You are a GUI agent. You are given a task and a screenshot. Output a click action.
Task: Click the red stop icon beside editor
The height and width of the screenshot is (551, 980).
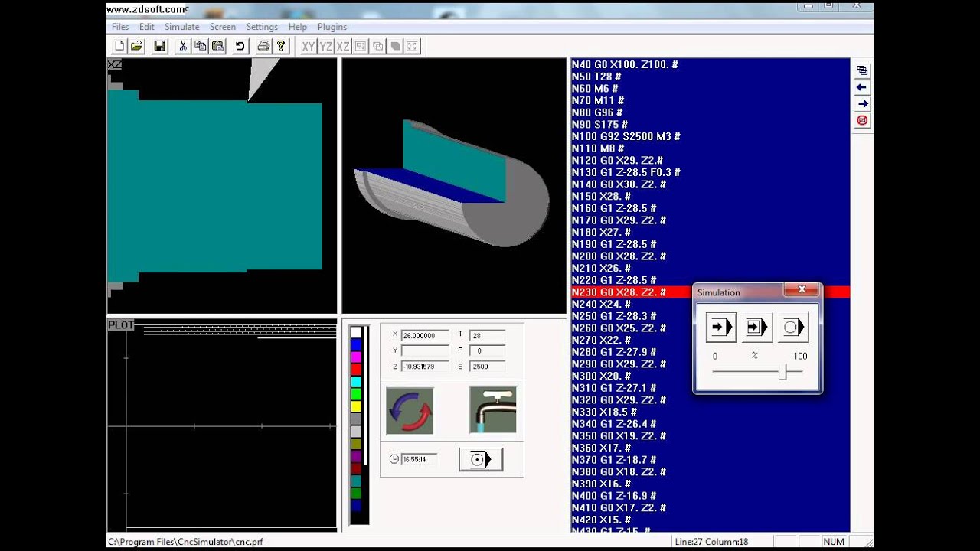pos(862,121)
